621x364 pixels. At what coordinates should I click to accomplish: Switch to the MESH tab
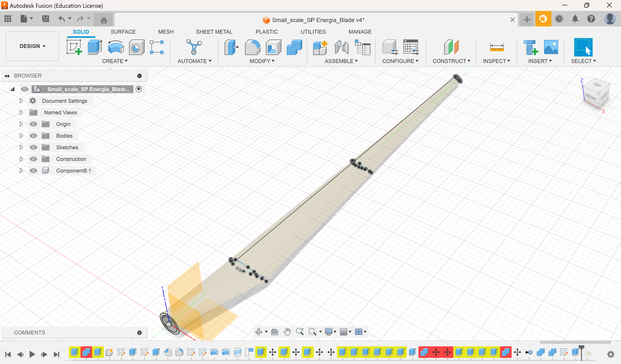pos(166,32)
